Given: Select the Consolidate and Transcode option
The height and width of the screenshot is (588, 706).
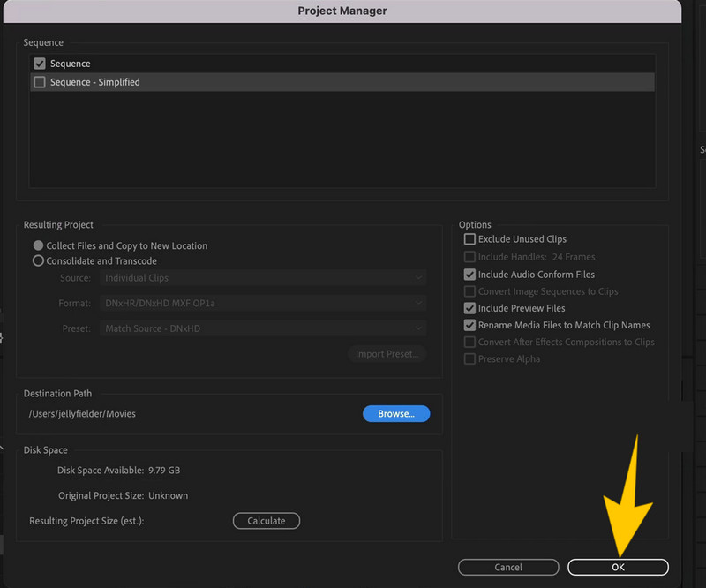Looking at the screenshot, I should pos(38,260).
